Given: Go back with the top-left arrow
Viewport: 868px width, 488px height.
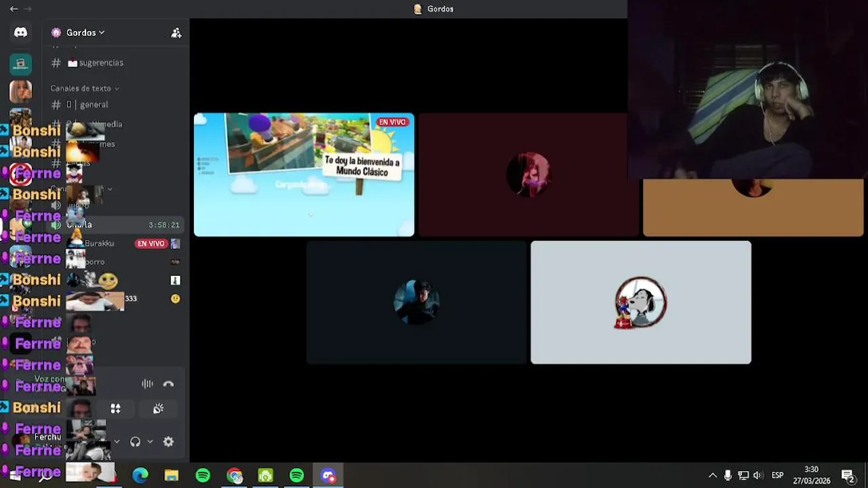Looking at the screenshot, I should click(14, 9).
